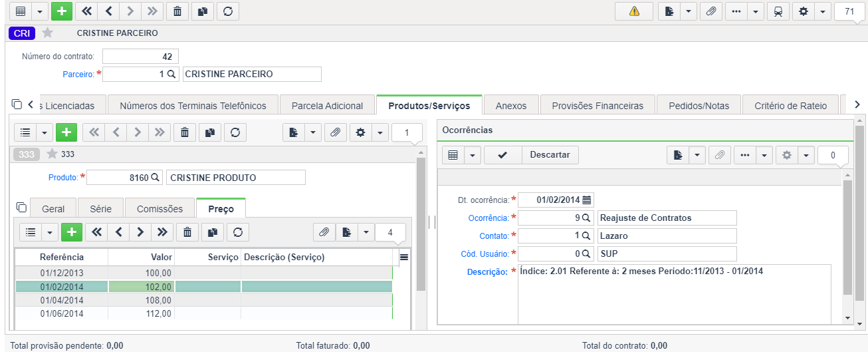
Task: Favorite product 333 with star
Action: (53, 154)
